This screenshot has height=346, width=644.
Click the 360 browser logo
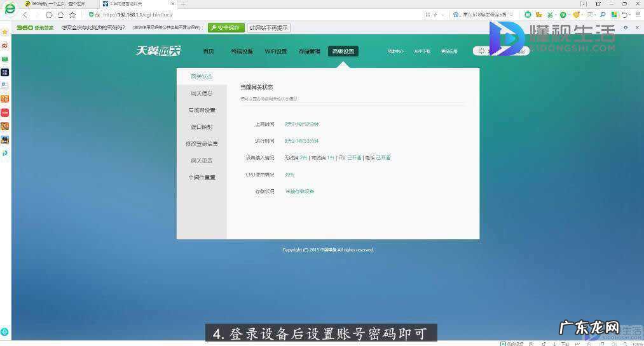point(10,9)
